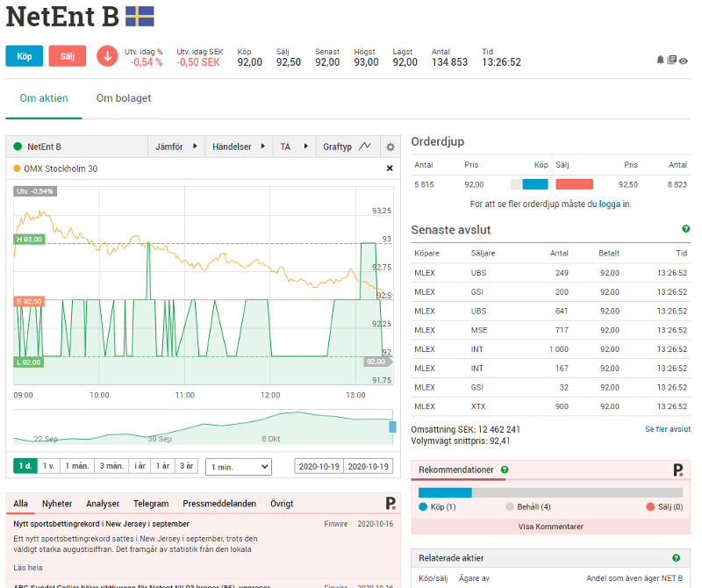Click seller XTX in latest trades
Viewport: 702px width, 588px height.
(x=478, y=406)
